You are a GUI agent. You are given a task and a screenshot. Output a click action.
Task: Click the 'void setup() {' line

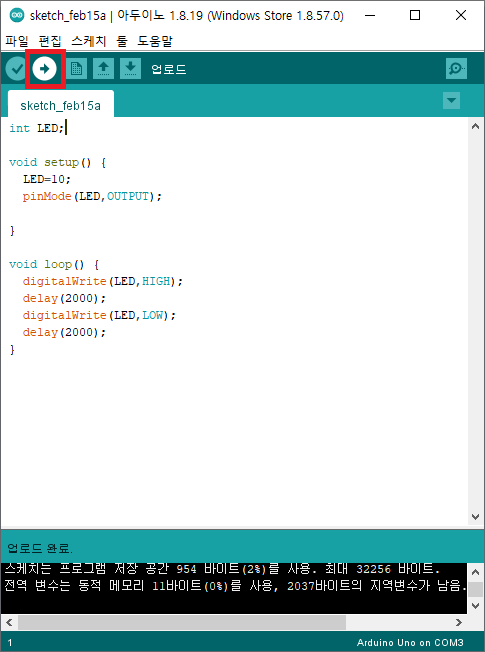point(58,162)
